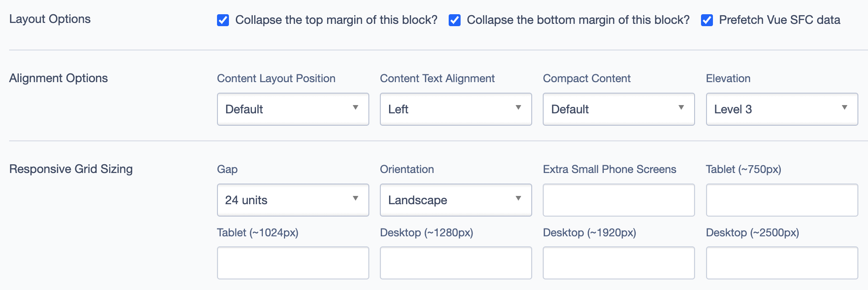This screenshot has width=868, height=290.
Task: Expand the Orientation dropdown showing Landscape
Action: tap(456, 200)
